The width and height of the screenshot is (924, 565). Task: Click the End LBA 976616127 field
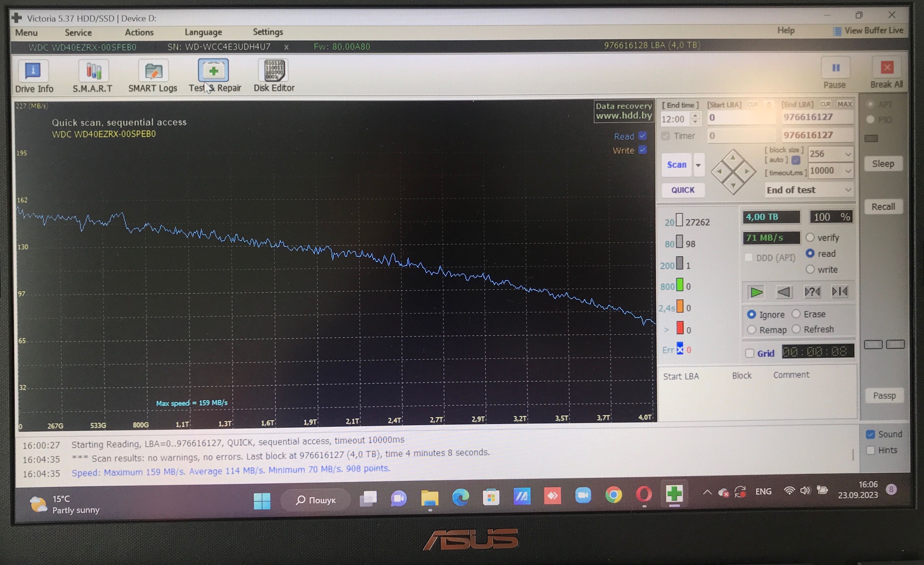coord(817,117)
